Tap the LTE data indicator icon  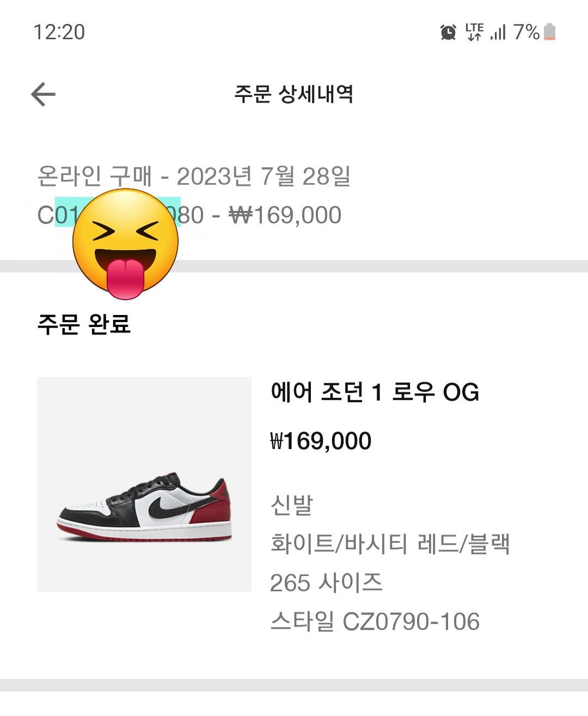(474, 32)
